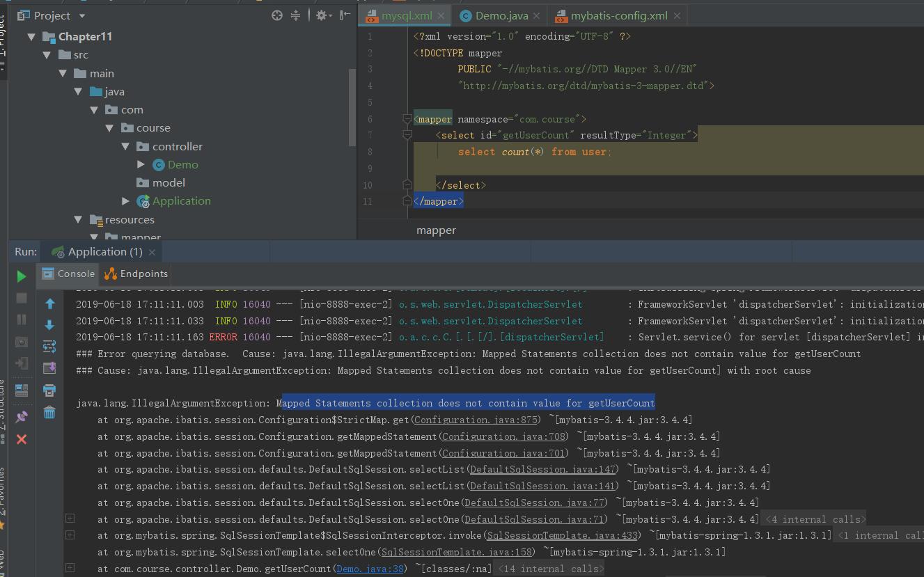This screenshot has width=924, height=577.
Task: Hide the Project tool window
Action: (x=345, y=15)
